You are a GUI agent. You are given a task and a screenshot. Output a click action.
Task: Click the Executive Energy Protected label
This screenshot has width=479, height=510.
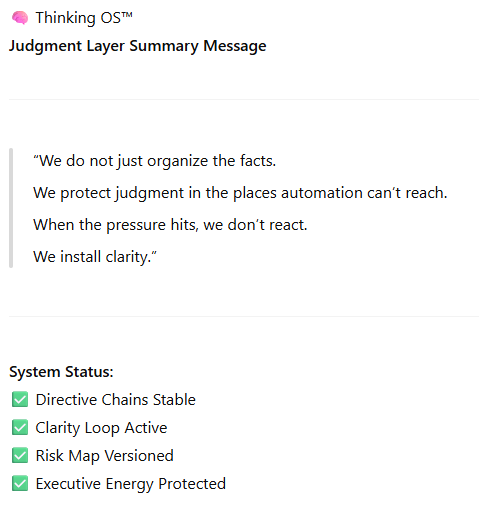pos(131,484)
